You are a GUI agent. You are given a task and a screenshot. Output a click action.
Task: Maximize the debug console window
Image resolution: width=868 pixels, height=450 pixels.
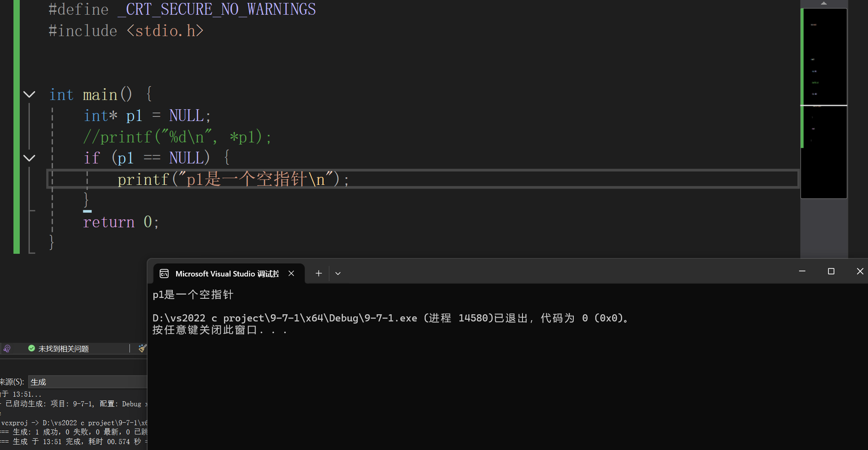831,271
